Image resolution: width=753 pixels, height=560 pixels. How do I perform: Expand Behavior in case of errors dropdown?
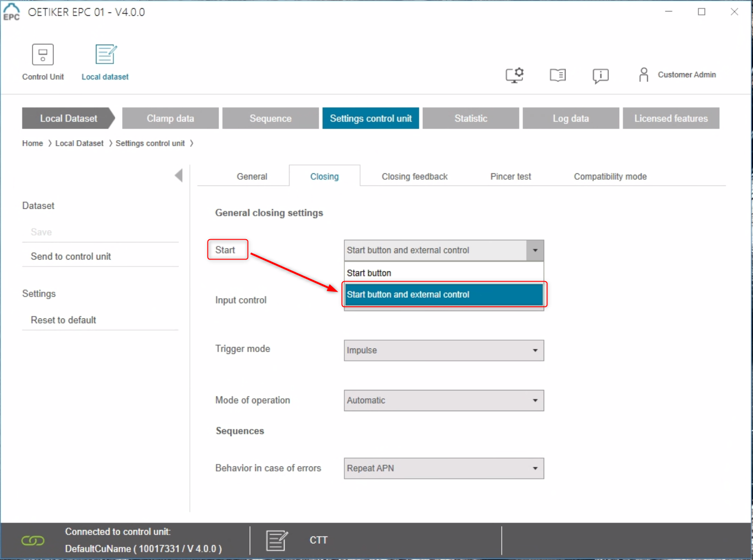444,468
